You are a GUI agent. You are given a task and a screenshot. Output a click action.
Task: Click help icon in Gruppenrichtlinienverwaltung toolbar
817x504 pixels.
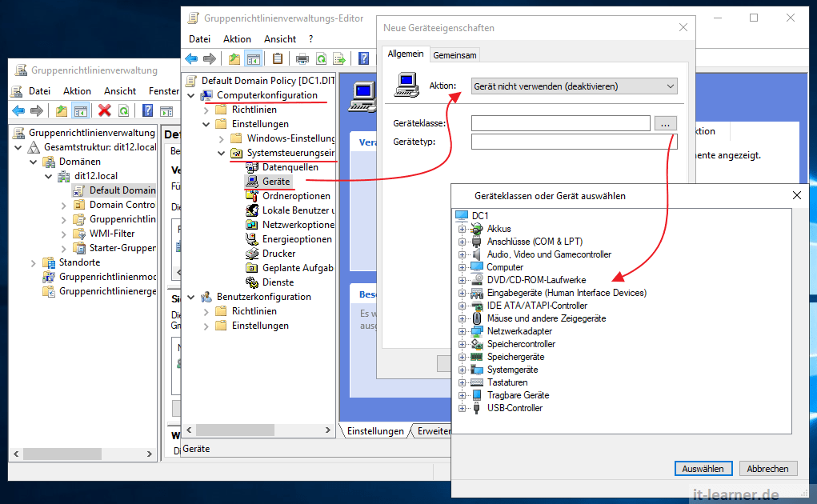148,110
